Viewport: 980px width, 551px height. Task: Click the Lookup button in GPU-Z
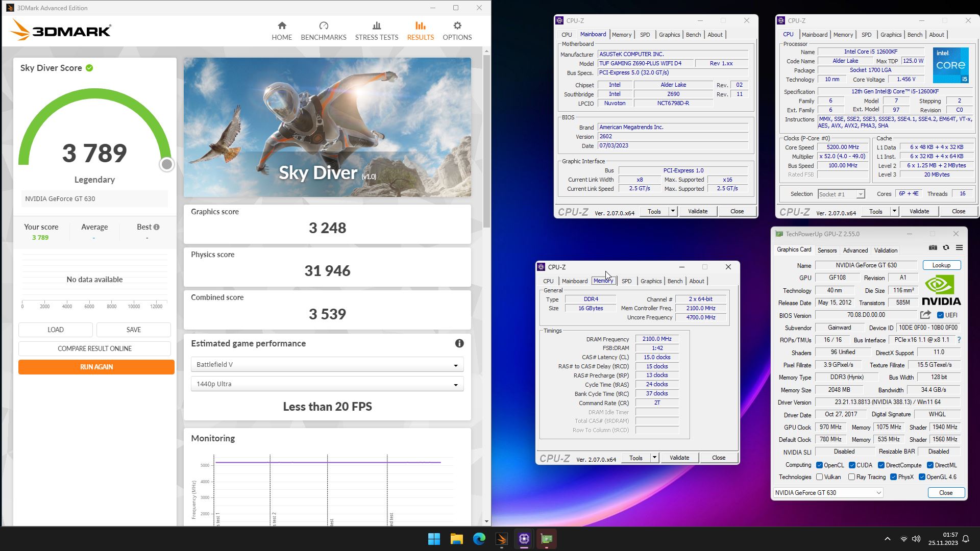click(941, 265)
